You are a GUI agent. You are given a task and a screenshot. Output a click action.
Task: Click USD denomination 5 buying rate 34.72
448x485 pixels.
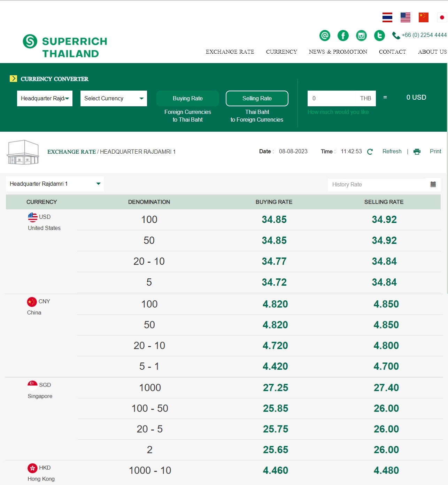point(274,282)
